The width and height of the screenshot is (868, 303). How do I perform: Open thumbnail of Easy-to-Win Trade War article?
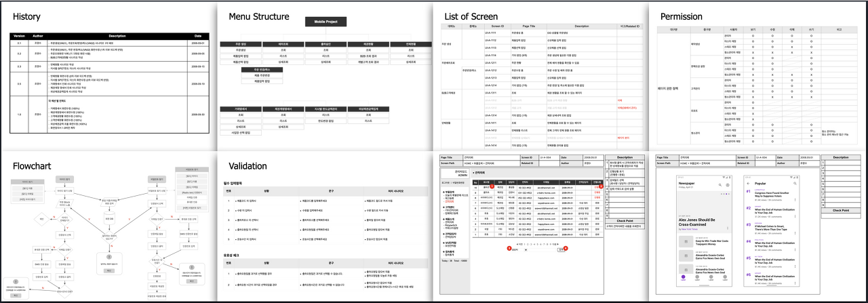click(686, 241)
